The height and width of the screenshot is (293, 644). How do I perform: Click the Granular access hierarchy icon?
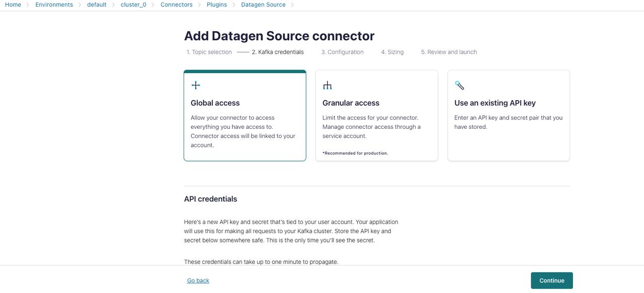point(328,86)
